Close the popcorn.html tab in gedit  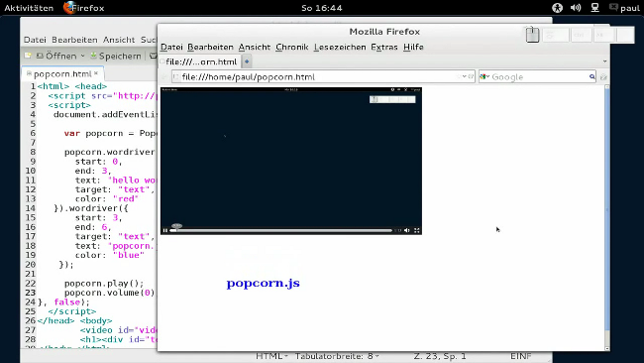(x=96, y=73)
